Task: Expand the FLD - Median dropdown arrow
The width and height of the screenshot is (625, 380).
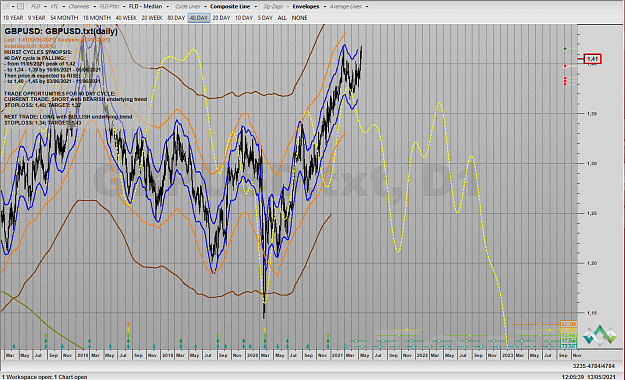Action: tap(167, 6)
